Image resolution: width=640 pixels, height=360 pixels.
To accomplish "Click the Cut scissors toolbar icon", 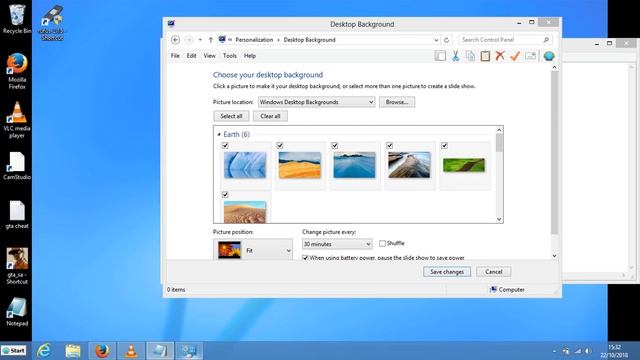I will pyautogui.click(x=455, y=56).
